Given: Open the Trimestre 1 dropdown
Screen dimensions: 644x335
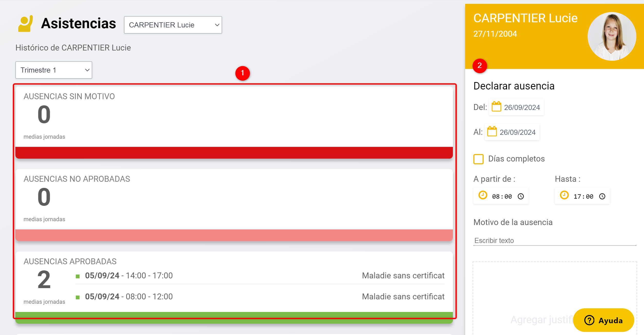Looking at the screenshot, I should [54, 70].
